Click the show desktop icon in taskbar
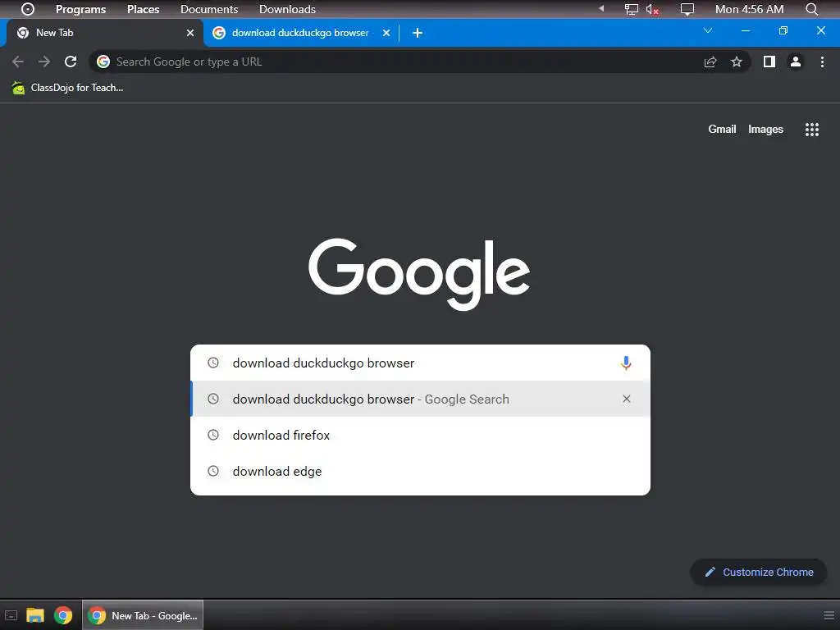 (x=11, y=615)
